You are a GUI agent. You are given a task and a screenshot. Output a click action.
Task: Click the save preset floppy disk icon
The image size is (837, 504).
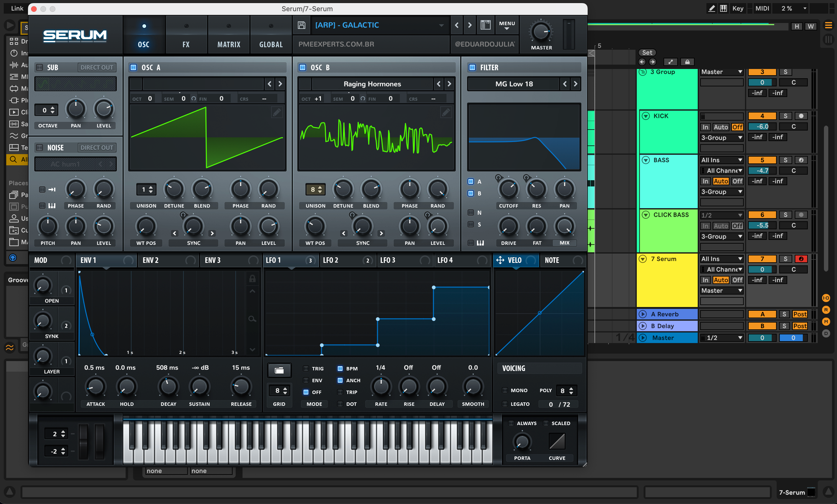coord(301,25)
